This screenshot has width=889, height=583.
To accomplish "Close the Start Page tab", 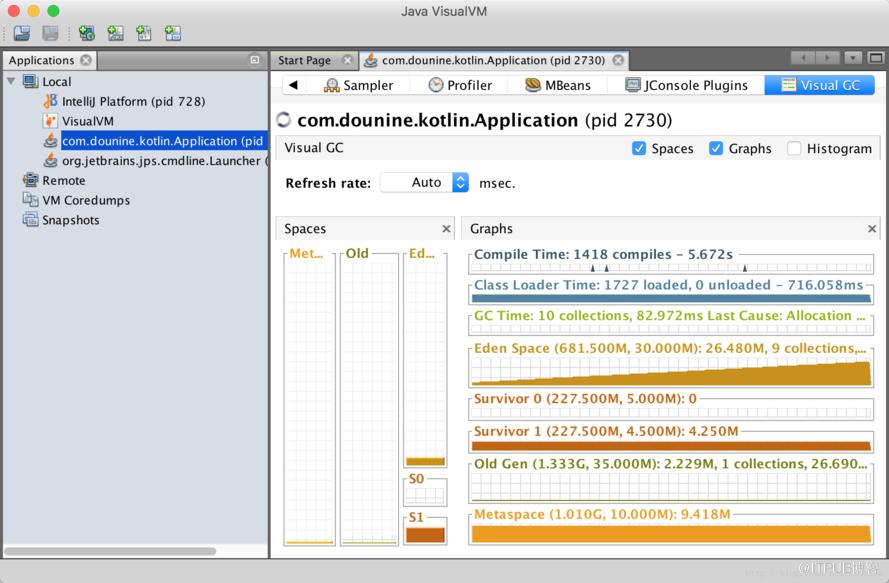I will 348,60.
